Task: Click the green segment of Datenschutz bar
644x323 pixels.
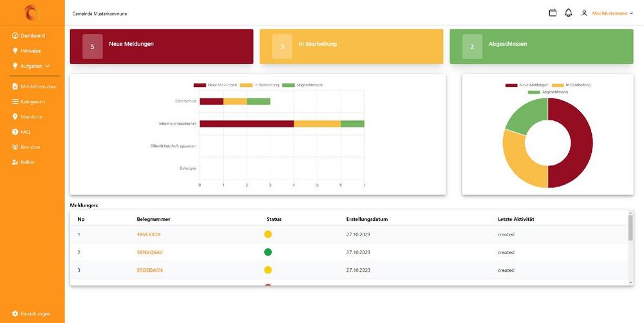Action: tap(258, 102)
